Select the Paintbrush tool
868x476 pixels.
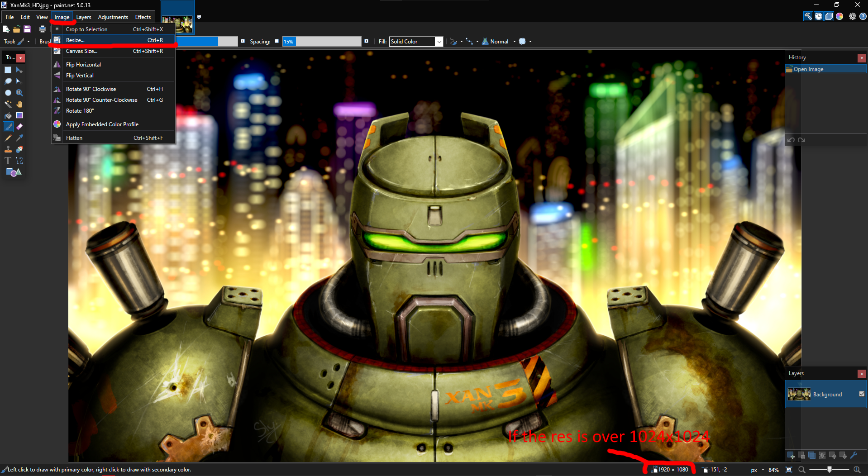[x=8, y=127]
